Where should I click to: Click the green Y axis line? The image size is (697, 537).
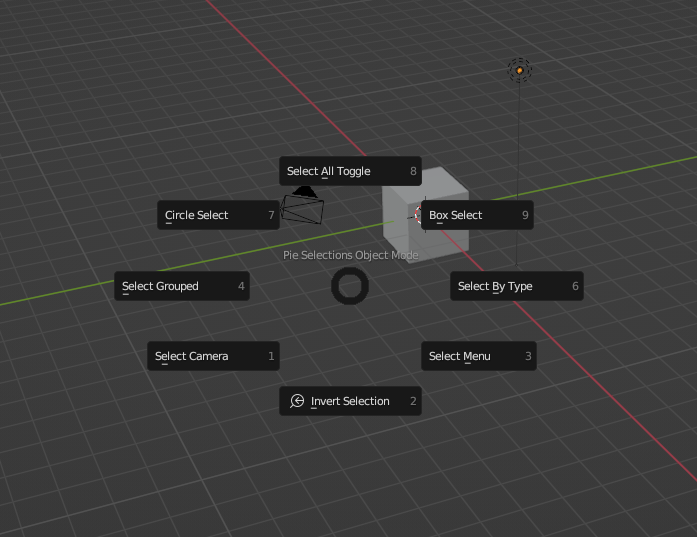pos(60,293)
